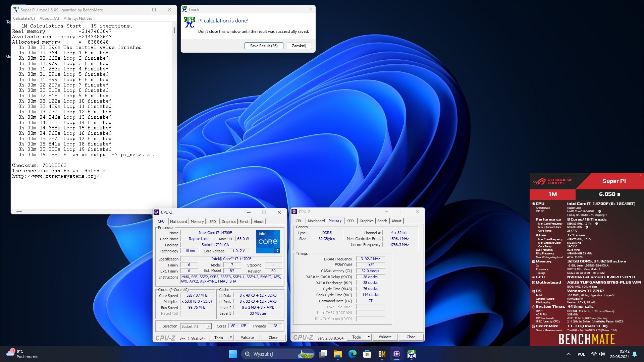Screen dimensions: 644x362
Task: Click the CPU section icon in BenchMate panel
Action: point(534,204)
